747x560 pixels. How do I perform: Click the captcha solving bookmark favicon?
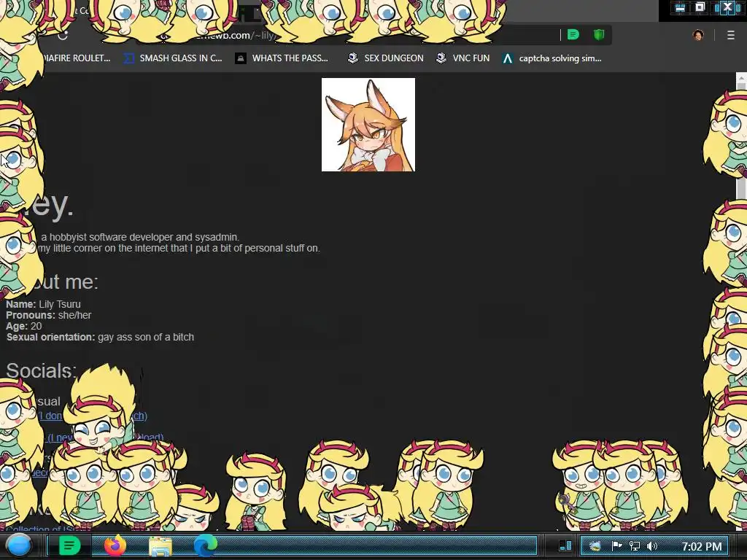tap(508, 58)
